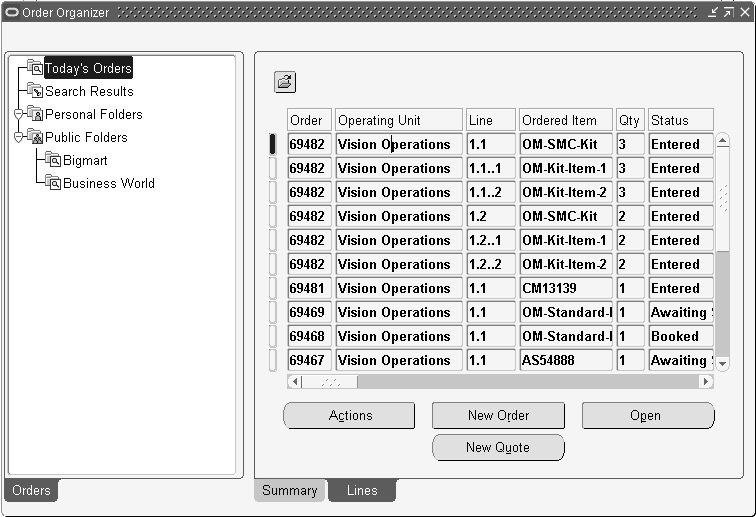Click the Qty column header
Image resolution: width=756 pixels, height=517 pixels.
[630, 120]
